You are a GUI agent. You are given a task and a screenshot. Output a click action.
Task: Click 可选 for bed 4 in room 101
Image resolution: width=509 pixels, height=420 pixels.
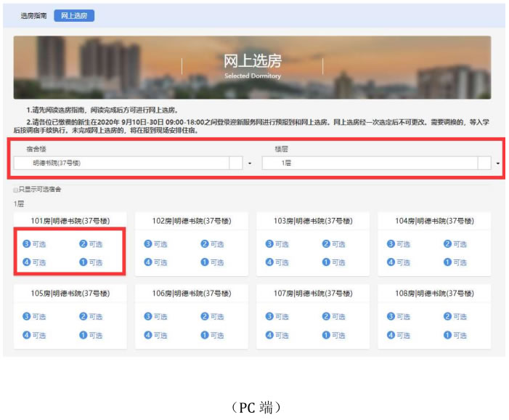click(39, 262)
